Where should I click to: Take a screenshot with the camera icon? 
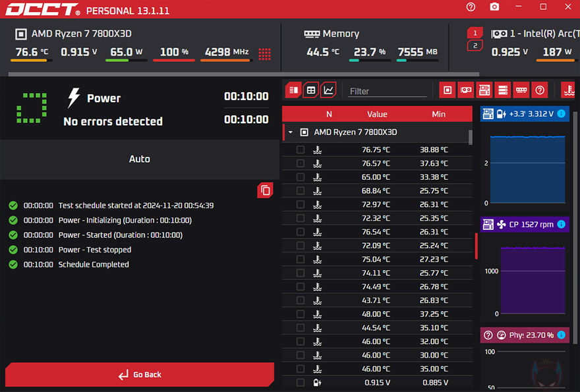point(494,7)
